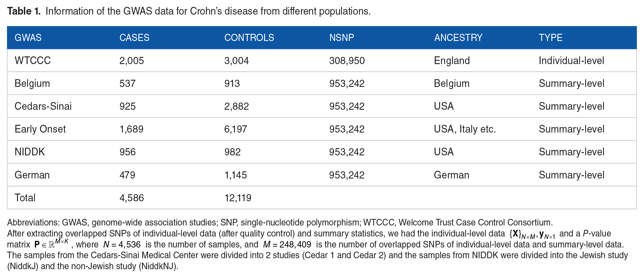
Task: Click the CASES column header
Action: point(134,38)
